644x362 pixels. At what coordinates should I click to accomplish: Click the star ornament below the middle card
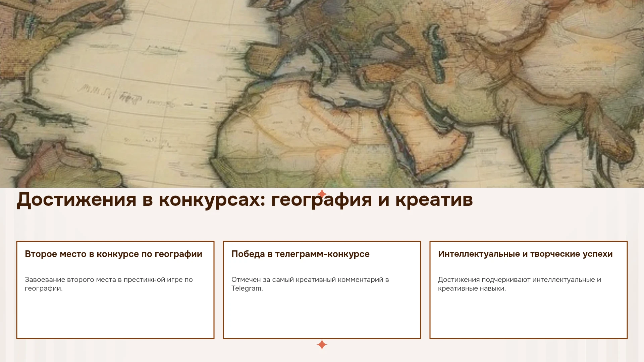322,345
